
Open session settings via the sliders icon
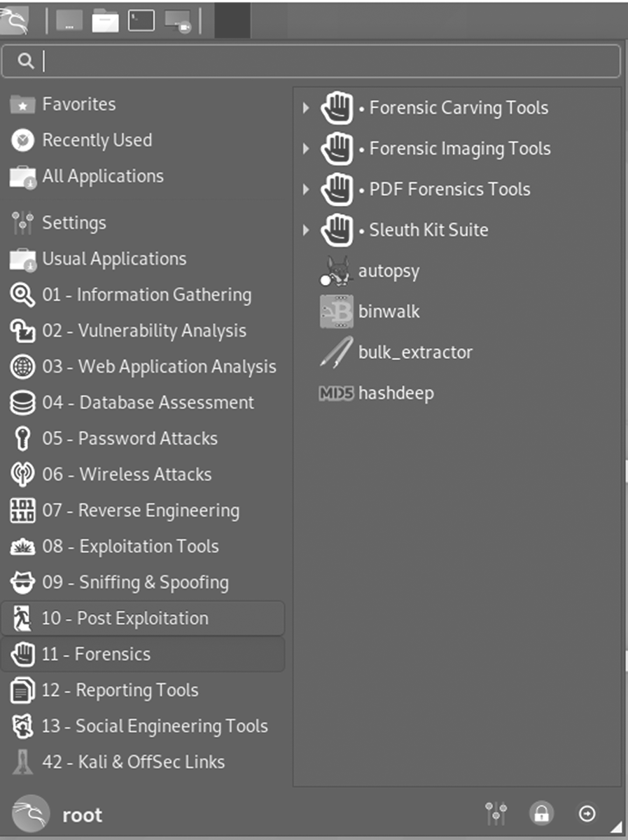496,814
